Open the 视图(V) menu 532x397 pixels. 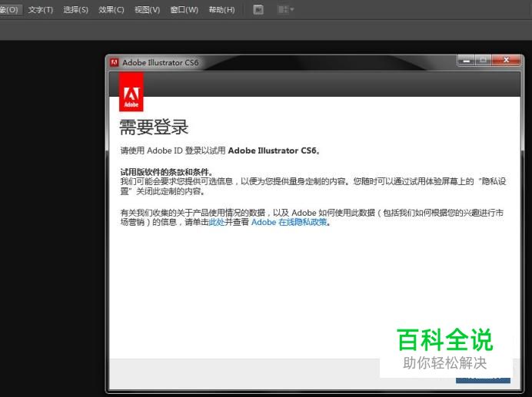tap(147, 10)
